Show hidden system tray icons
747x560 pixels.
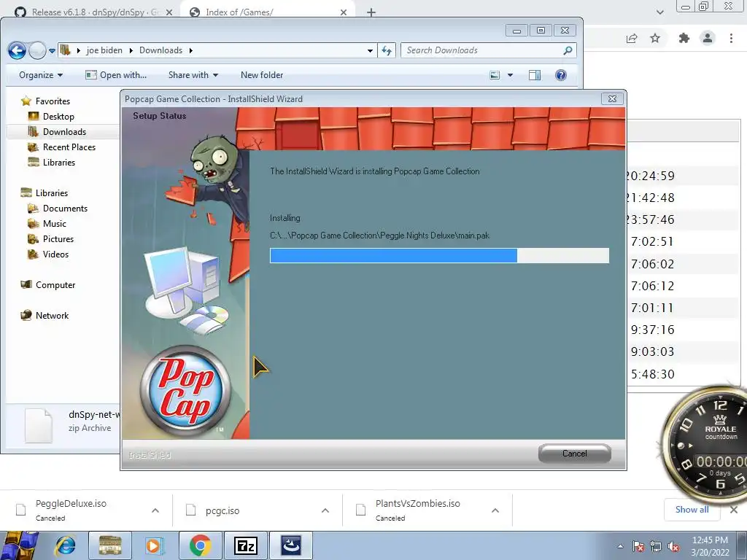point(620,546)
